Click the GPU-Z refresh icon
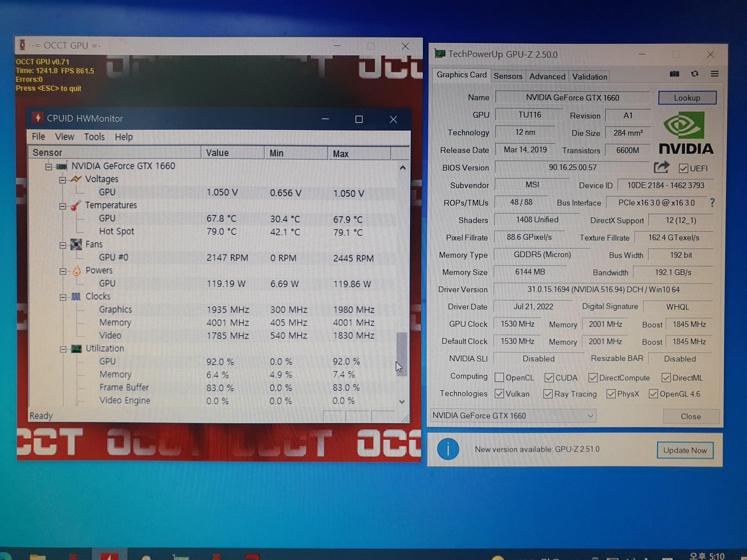747x560 pixels. (x=694, y=74)
